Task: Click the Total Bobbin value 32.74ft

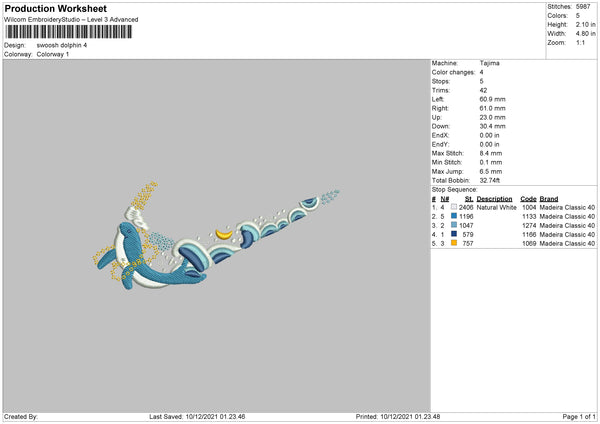Action: coord(489,180)
